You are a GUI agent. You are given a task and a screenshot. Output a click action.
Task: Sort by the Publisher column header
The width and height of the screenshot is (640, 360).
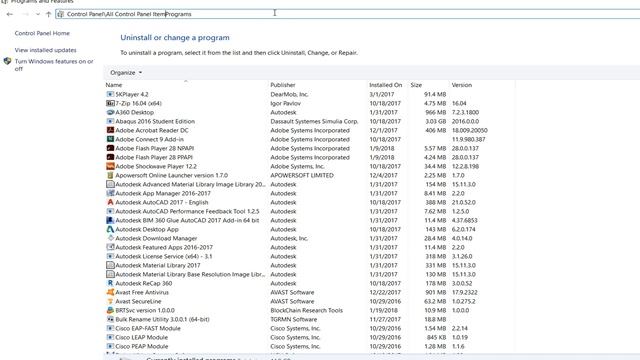[282, 85]
